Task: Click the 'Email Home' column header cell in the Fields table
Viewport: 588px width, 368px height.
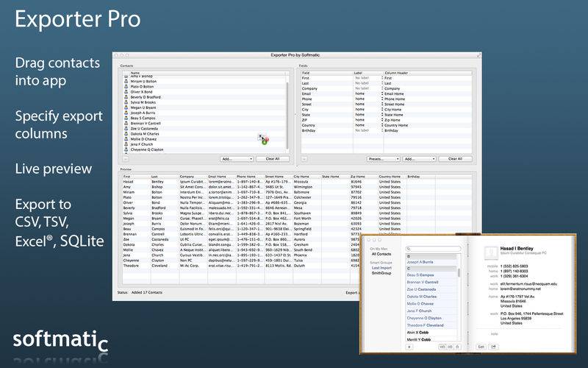Action: click(x=428, y=93)
